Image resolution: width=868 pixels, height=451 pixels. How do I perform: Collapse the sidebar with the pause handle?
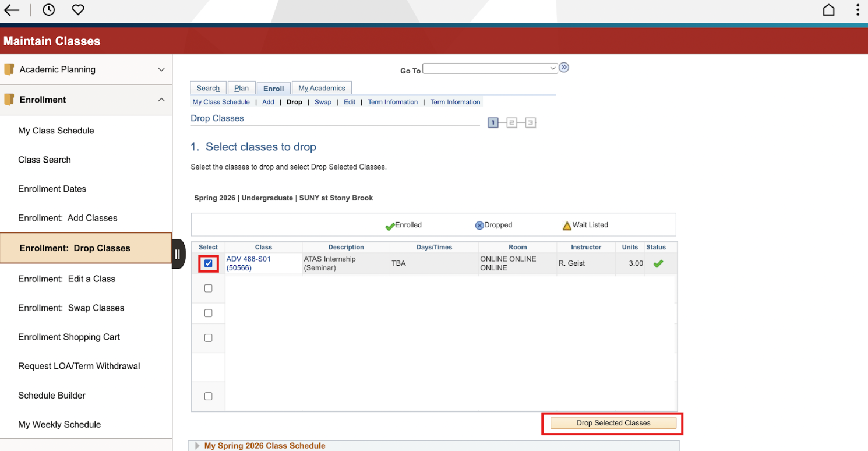pos(178,254)
